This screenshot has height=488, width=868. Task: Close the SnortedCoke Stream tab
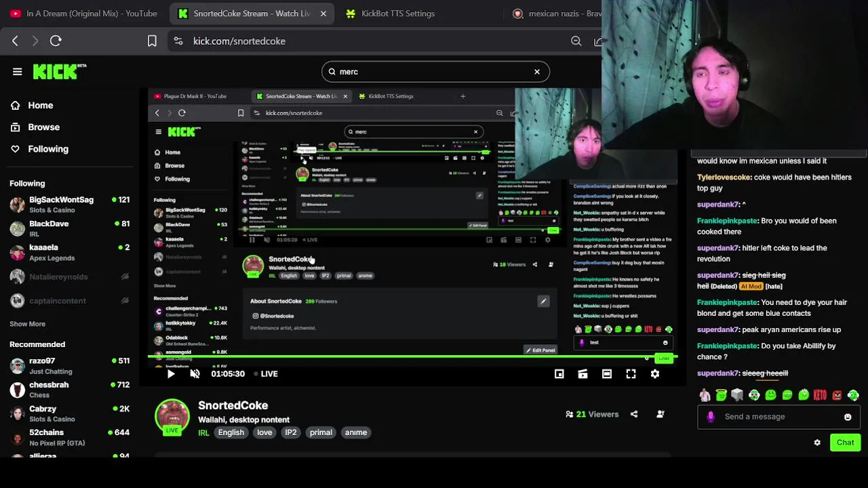coord(323,14)
